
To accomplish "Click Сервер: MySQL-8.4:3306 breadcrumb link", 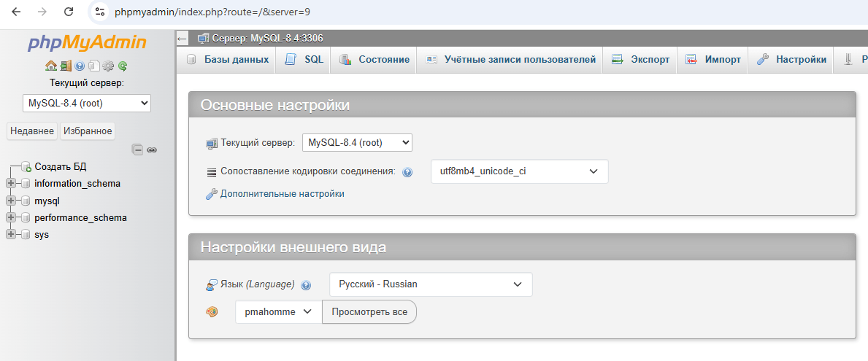I will coord(267,39).
